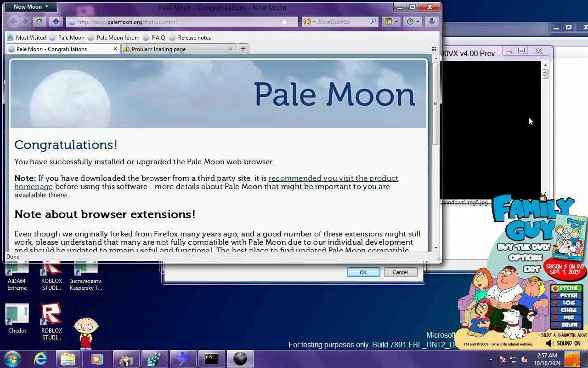Close the Pale Moon - Congratulations tab
This screenshot has width=588, height=368.
[115, 49]
